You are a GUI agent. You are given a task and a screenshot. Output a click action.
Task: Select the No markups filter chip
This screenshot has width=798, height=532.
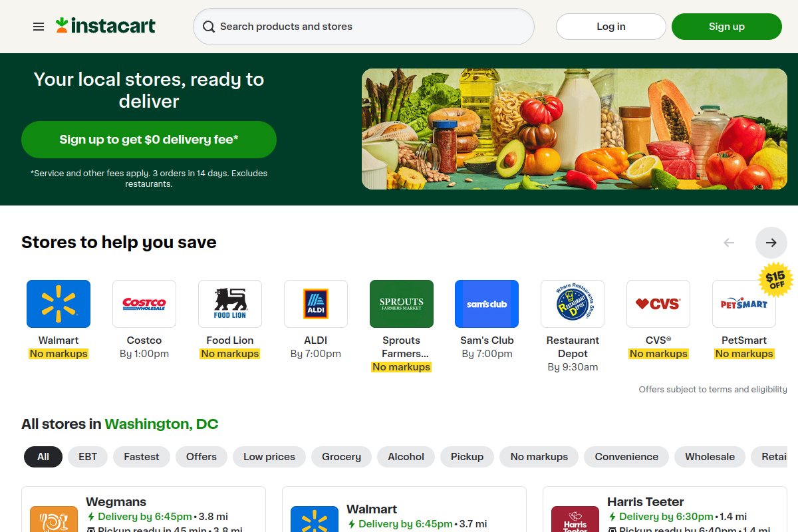[539, 457]
